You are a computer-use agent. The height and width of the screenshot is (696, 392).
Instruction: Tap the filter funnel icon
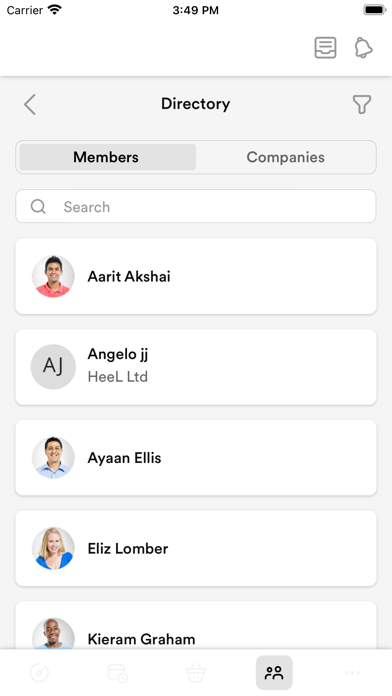click(362, 105)
